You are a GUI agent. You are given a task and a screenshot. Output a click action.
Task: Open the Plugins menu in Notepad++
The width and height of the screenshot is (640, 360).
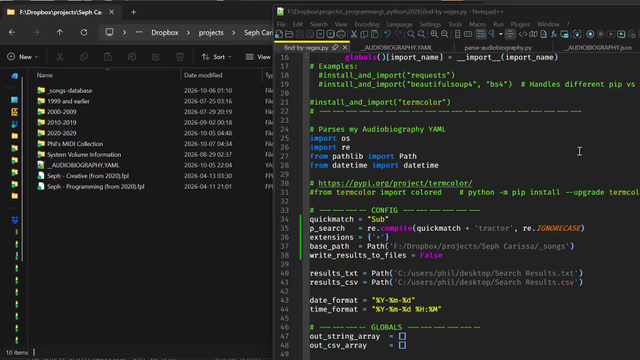pyautogui.click(x=520, y=24)
